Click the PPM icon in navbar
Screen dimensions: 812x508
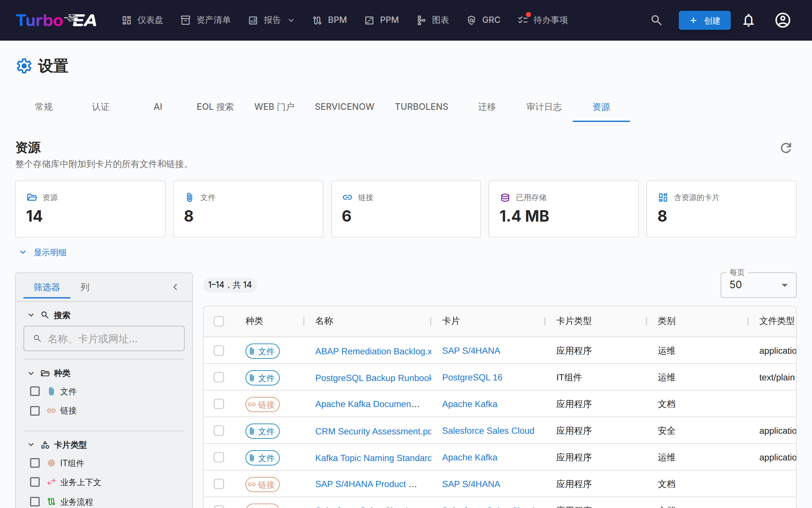coord(369,20)
